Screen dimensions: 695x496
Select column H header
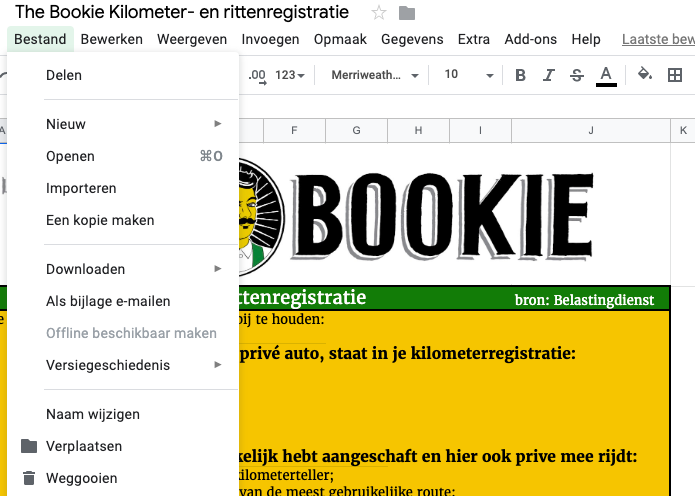click(x=418, y=130)
